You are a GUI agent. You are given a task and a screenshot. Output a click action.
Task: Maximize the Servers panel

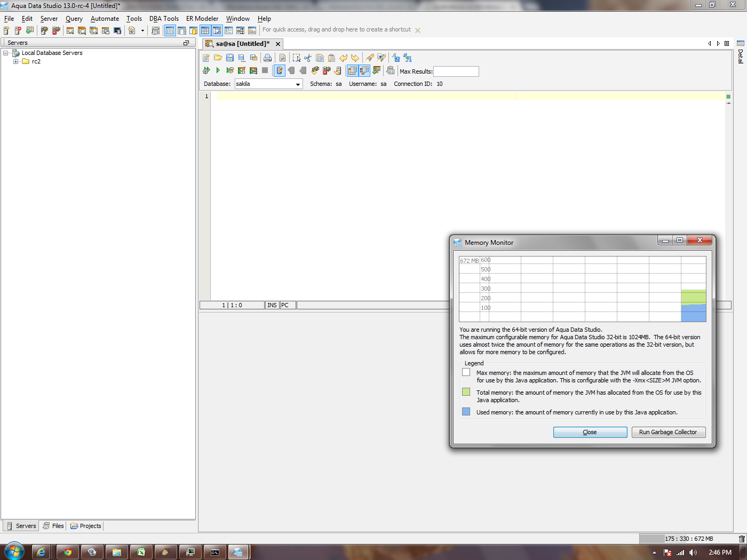186,43
